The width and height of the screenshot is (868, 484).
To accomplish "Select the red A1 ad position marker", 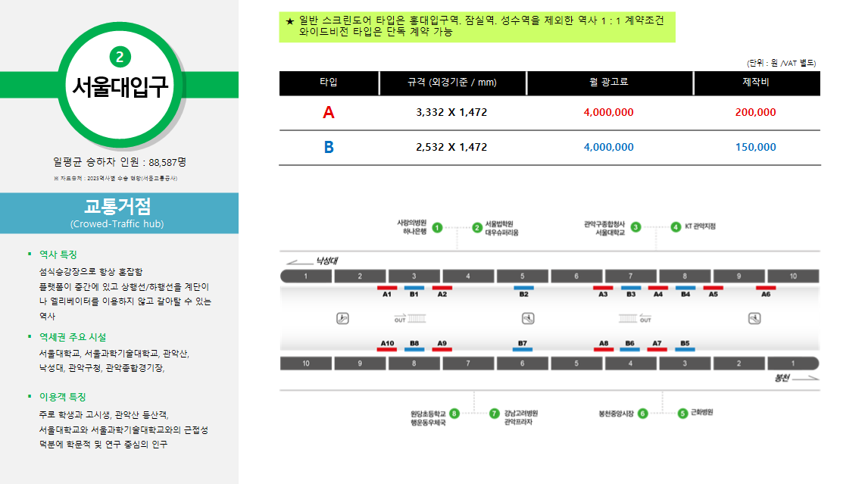I will pyautogui.click(x=387, y=289).
